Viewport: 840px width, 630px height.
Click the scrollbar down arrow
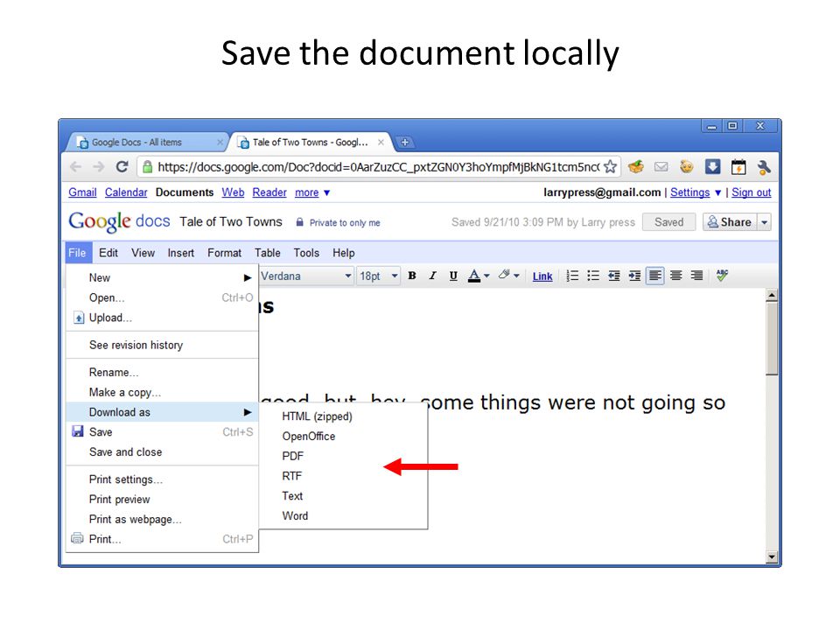[772, 557]
